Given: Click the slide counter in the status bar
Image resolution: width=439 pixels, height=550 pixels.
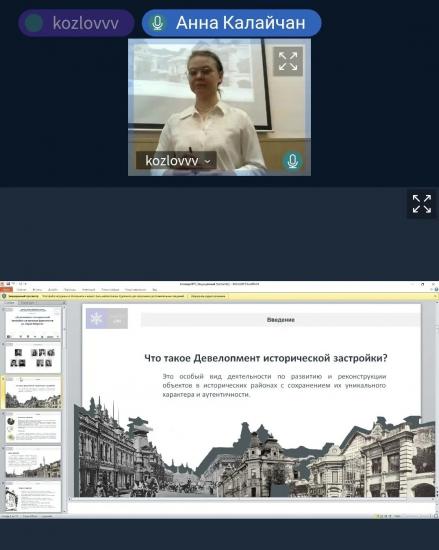Looking at the screenshot, I should pos(9,516).
